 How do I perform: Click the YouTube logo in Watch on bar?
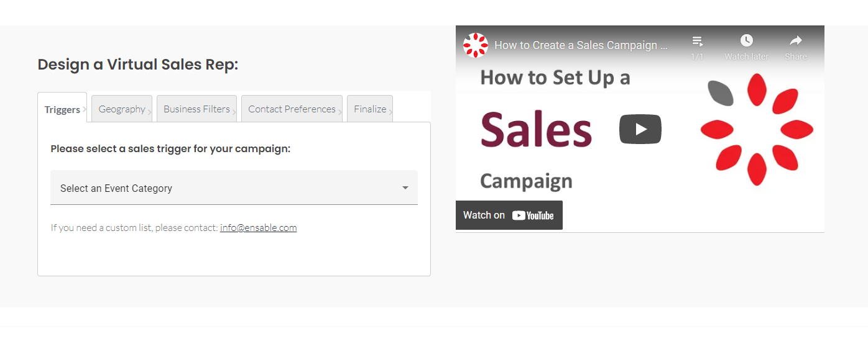tap(533, 215)
